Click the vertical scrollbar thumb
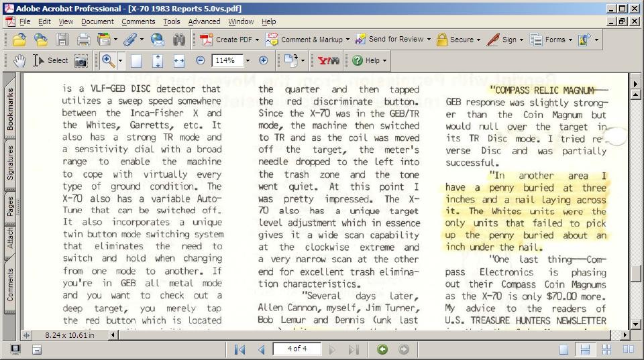Screen dimensions: 644x360 [x=635, y=274]
